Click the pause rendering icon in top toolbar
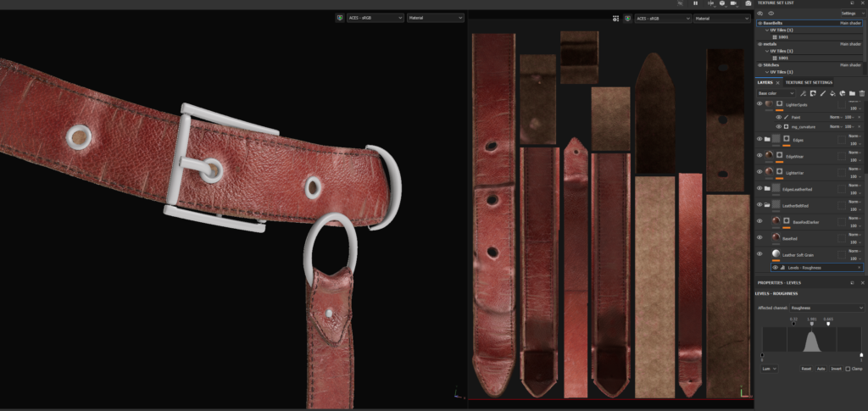868x411 pixels. click(x=695, y=3)
